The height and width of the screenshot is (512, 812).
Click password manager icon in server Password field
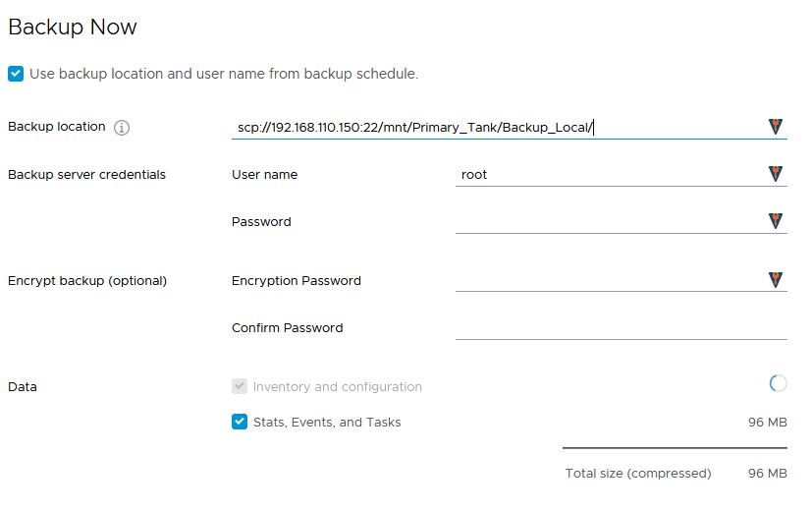[776, 222]
